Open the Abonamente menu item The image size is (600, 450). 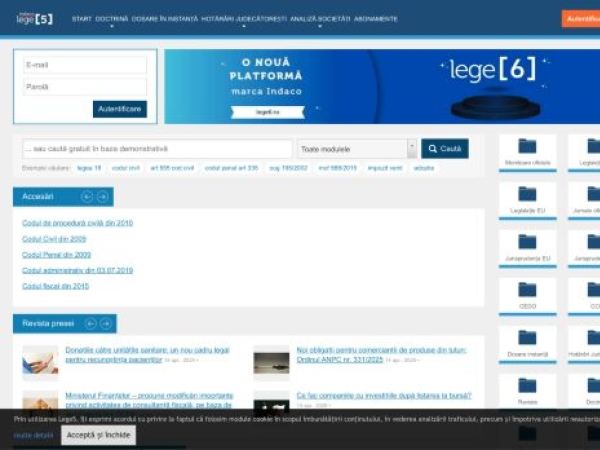click(376, 19)
